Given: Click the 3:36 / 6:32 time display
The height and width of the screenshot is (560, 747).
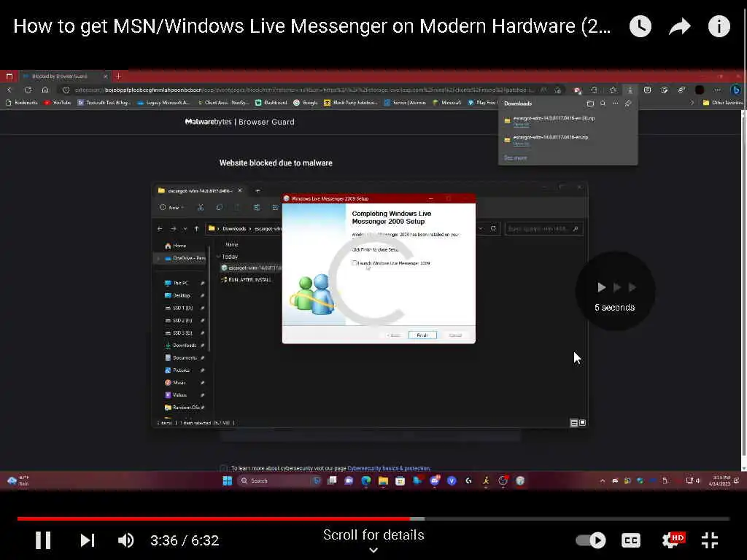Looking at the screenshot, I should 185,540.
